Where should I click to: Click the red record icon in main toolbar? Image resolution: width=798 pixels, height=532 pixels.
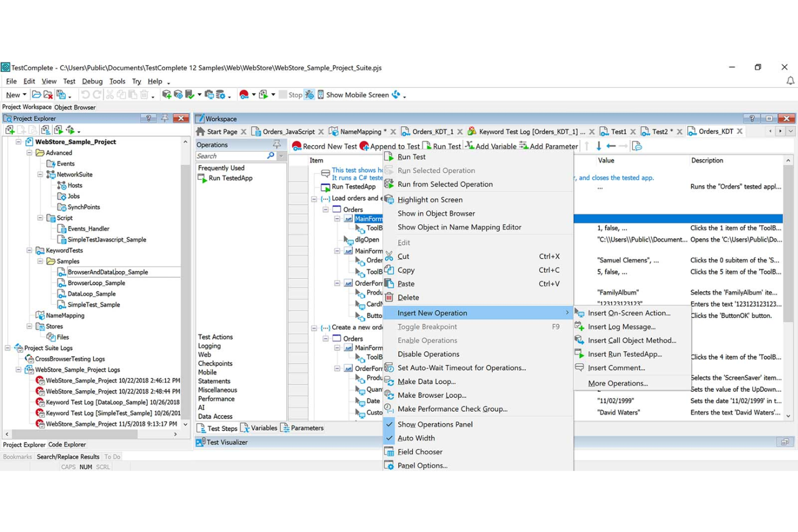pyautogui.click(x=244, y=95)
